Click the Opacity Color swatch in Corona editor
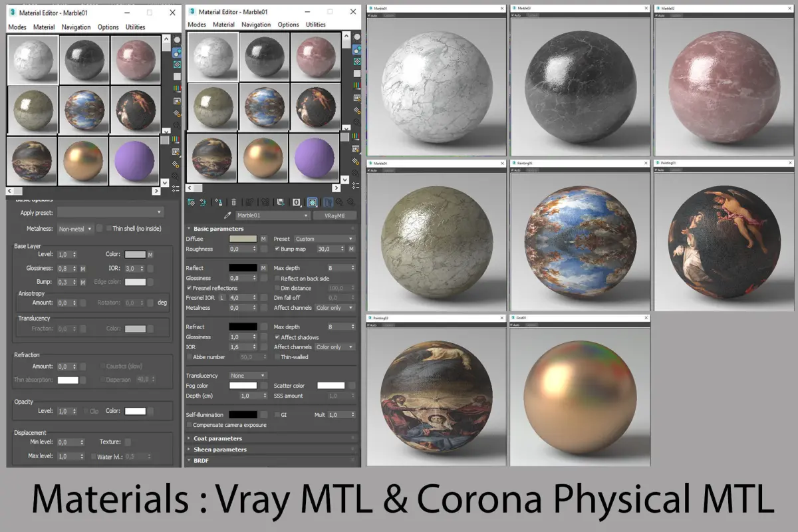Screen dimensions: 798x532 pos(135,411)
